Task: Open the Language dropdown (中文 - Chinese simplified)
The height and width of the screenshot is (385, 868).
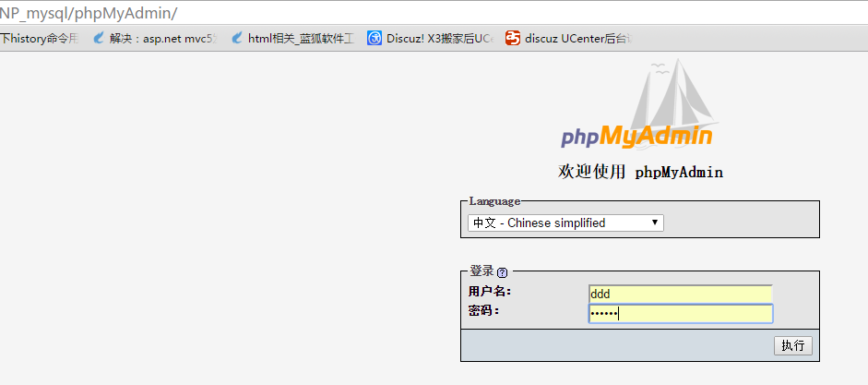Action: [565, 223]
